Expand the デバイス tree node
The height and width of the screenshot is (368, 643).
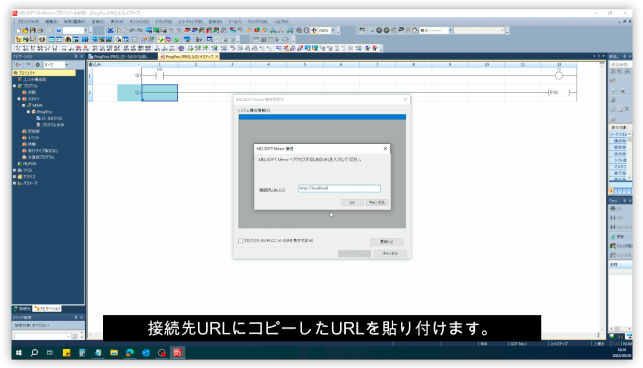pos(14,176)
